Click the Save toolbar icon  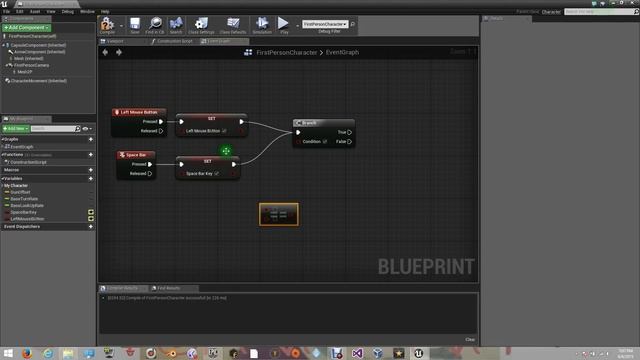coord(135,24)
